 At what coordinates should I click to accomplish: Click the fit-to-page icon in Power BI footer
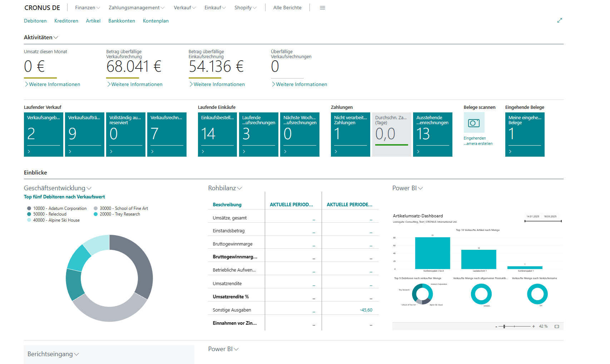[556, 327]
